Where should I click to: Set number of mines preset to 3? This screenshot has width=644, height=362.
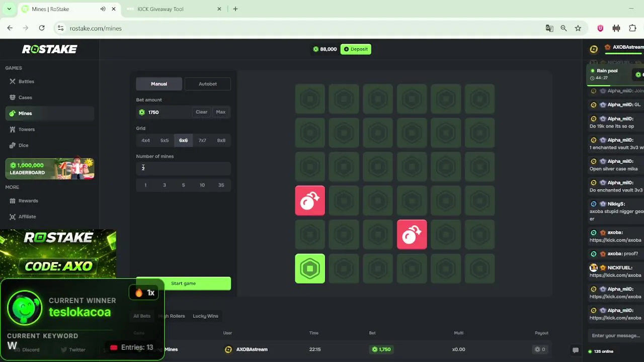coord(165,185)
